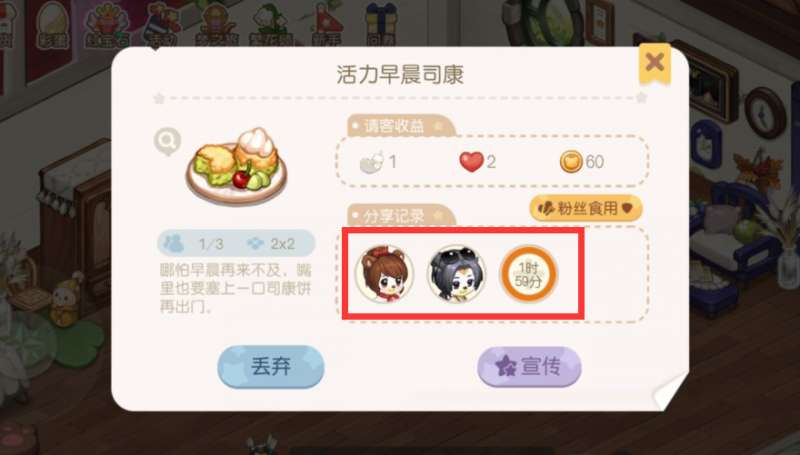Click the 宣传 promote button
This screenshot has height=455, width=800.
pyautogui.click(x=529, y=366)
